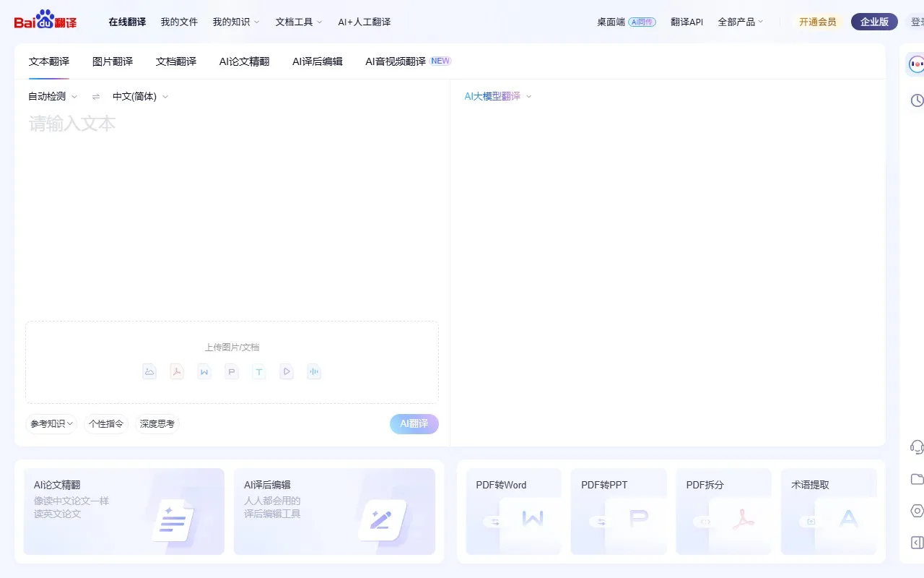
Task: Open the 中文(简体) target language dropdown
Action: 137,96
